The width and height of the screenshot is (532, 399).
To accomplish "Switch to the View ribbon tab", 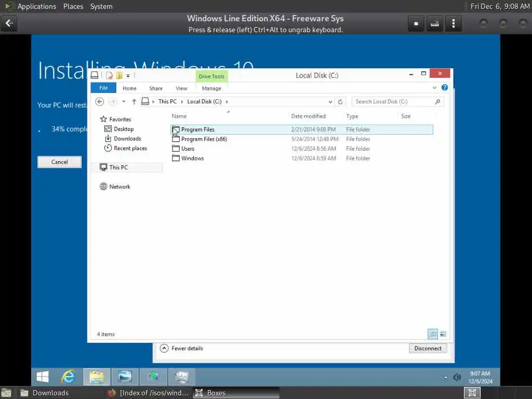I will pos(181,88).
